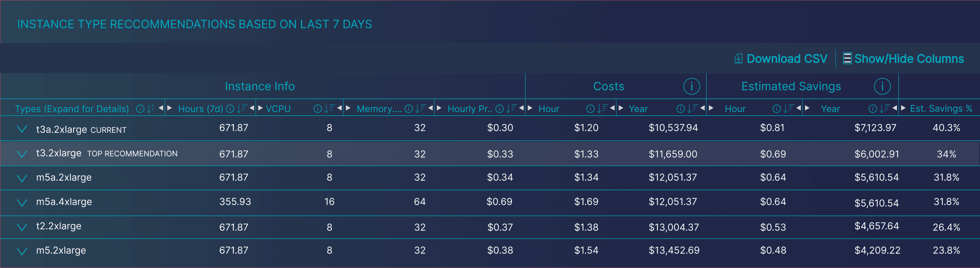Screen dimensions: 980x268
Task: Click yearly savings $6,002.91 cell
Action: (877, 154)
